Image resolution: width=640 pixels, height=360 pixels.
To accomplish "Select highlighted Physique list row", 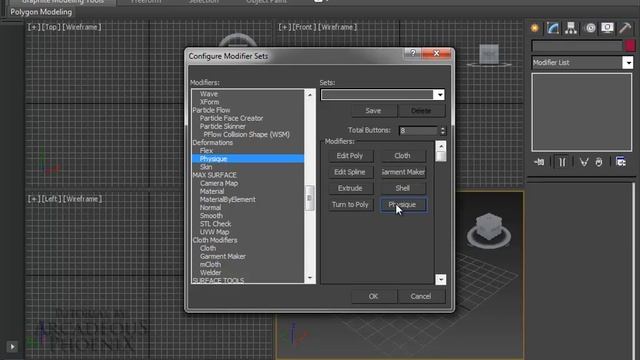I will (x=248, y=159).
